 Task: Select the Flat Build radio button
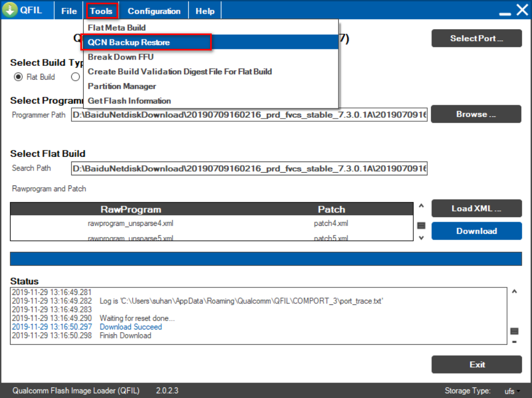click(18, 77)
